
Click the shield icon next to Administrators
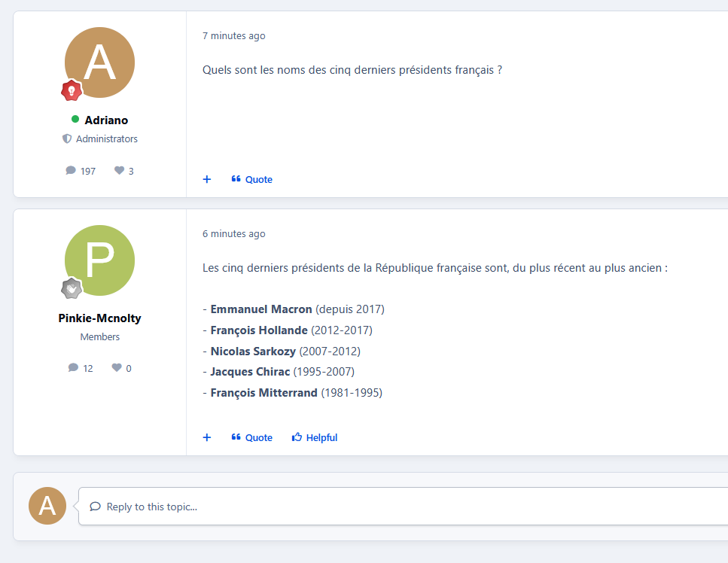pos(67,139)
